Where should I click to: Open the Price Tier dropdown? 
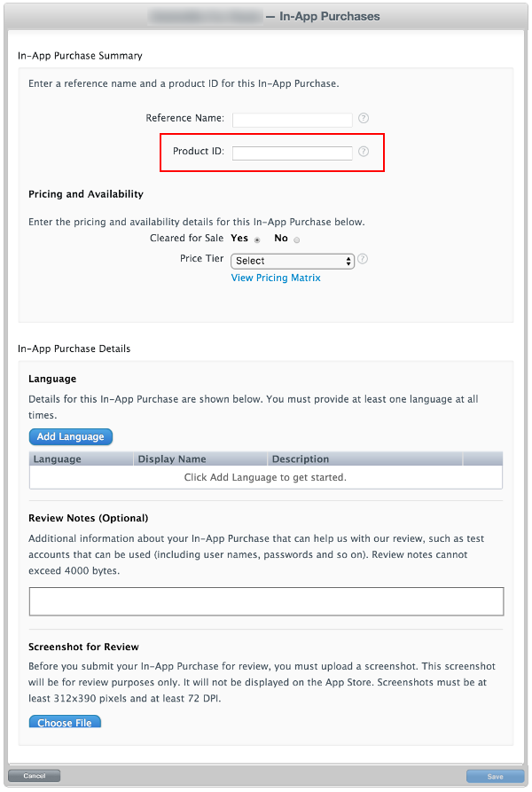[293, 261]
